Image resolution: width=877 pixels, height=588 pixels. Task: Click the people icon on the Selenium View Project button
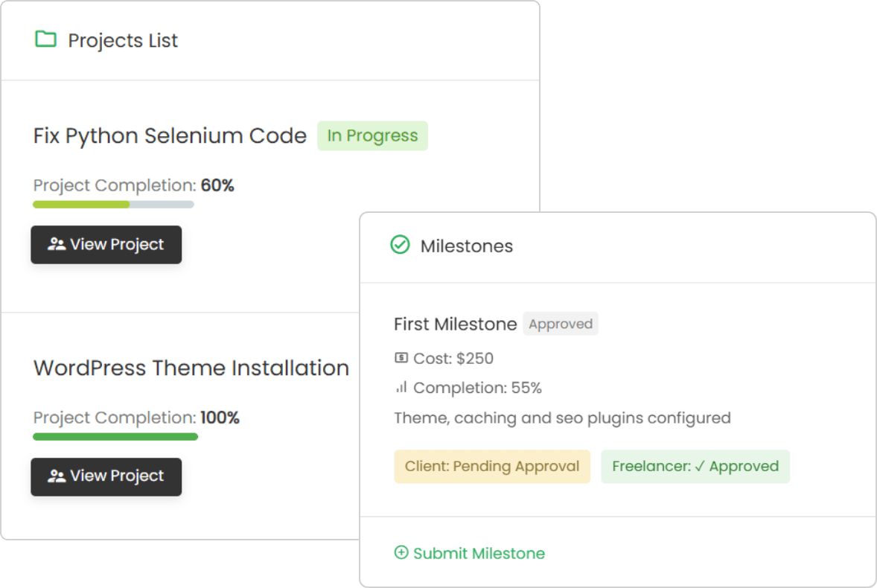click(56, 244)
